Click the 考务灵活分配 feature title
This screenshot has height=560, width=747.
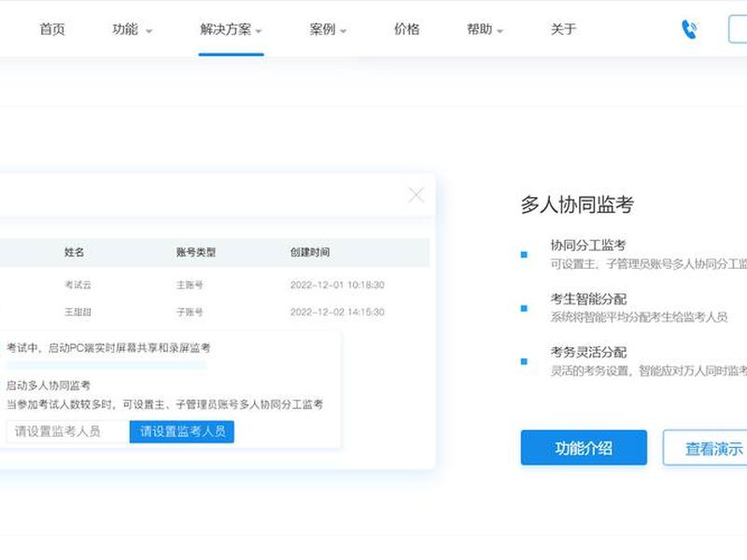pos(588,353)
